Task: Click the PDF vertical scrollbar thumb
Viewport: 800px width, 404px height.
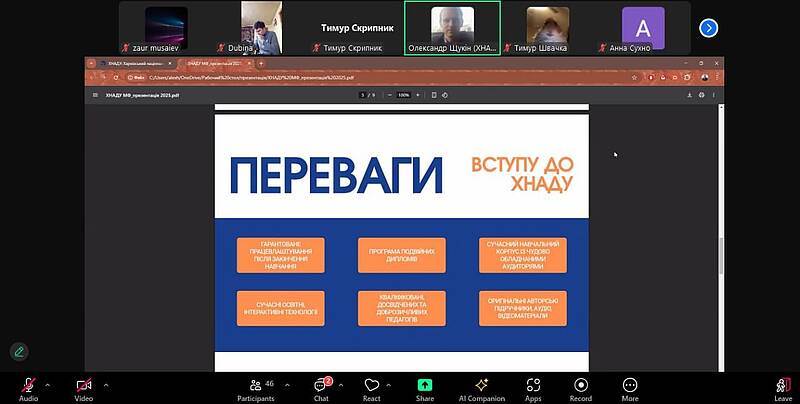Action: click(721, 257)
